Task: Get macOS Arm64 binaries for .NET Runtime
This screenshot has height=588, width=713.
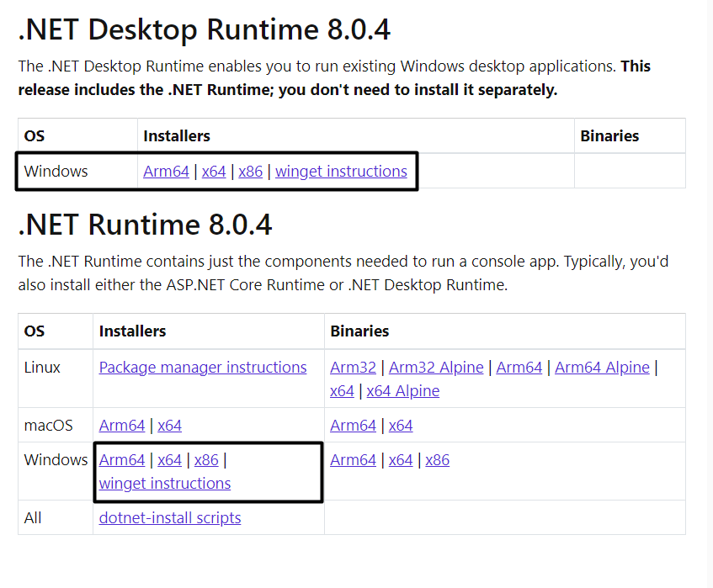Action: [353, 426]
